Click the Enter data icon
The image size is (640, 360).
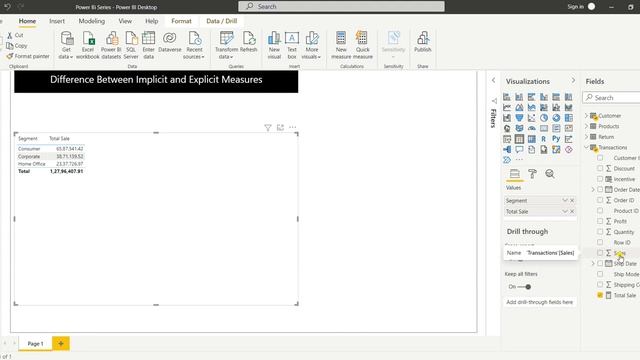[x=149, y=45]
